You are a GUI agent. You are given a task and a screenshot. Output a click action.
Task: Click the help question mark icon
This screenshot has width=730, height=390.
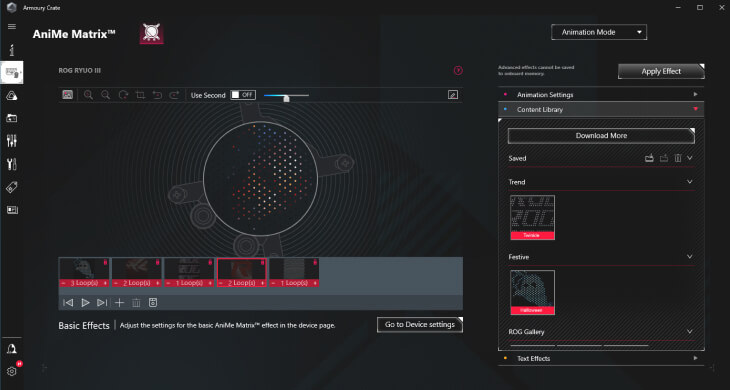(x=458, y=70)
